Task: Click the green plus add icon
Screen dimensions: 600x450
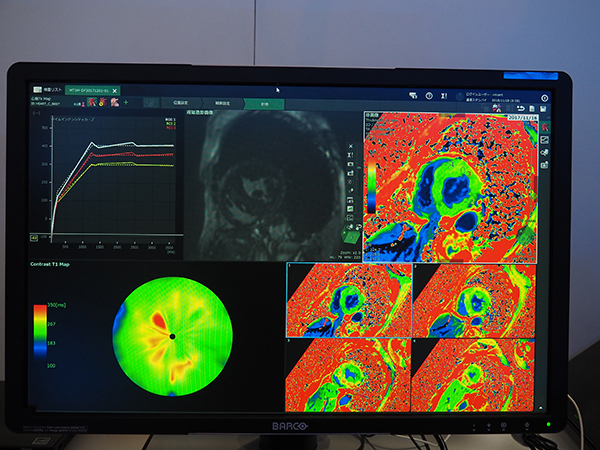Action: coord(125,102)
